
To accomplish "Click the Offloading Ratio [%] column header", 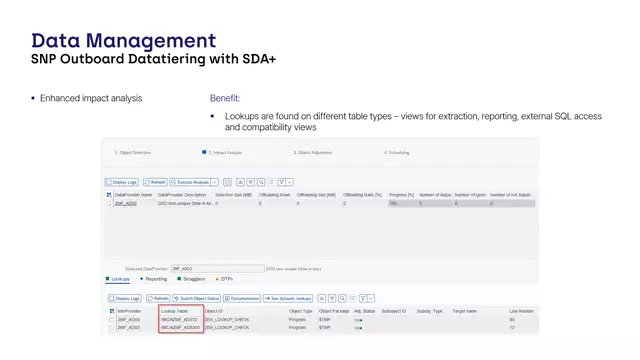I will coord(362,195).
